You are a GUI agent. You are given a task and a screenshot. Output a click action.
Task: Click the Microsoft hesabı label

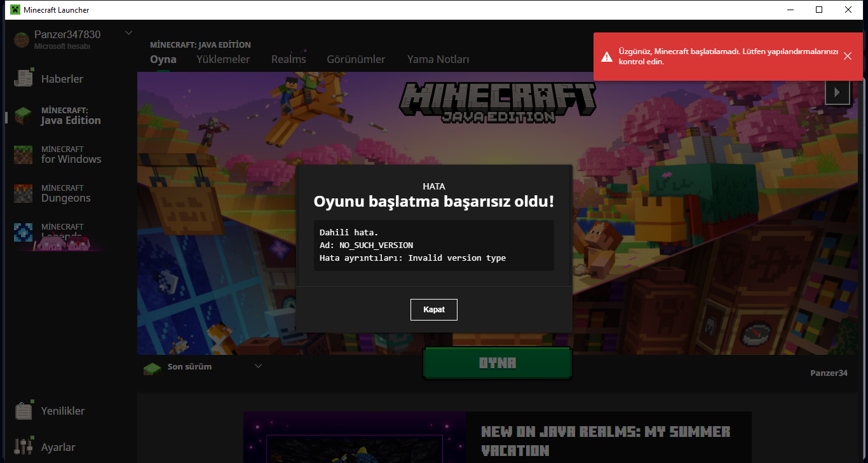coord(62,46)
